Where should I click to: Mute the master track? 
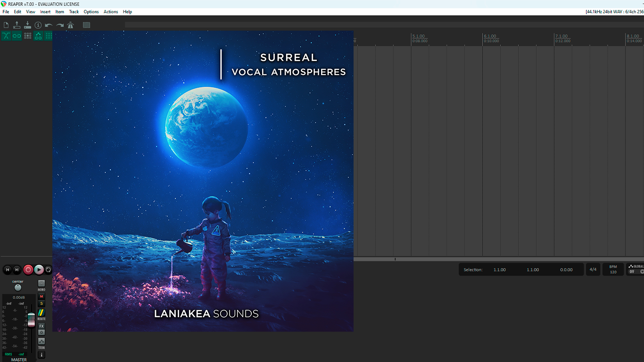tap(41, 296)
